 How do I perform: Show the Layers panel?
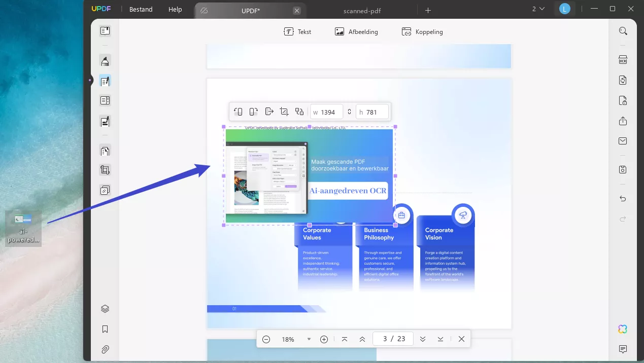click(x=105, y=309)
